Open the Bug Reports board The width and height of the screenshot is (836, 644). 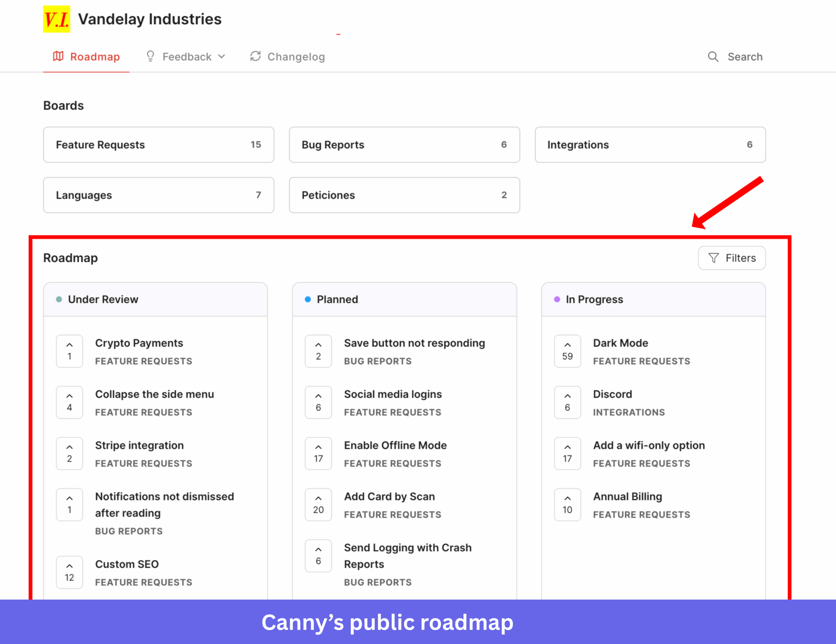[x=404, y=145]
